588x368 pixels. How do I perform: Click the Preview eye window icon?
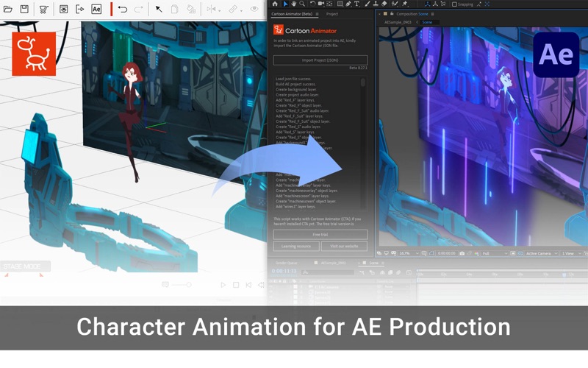64,9
